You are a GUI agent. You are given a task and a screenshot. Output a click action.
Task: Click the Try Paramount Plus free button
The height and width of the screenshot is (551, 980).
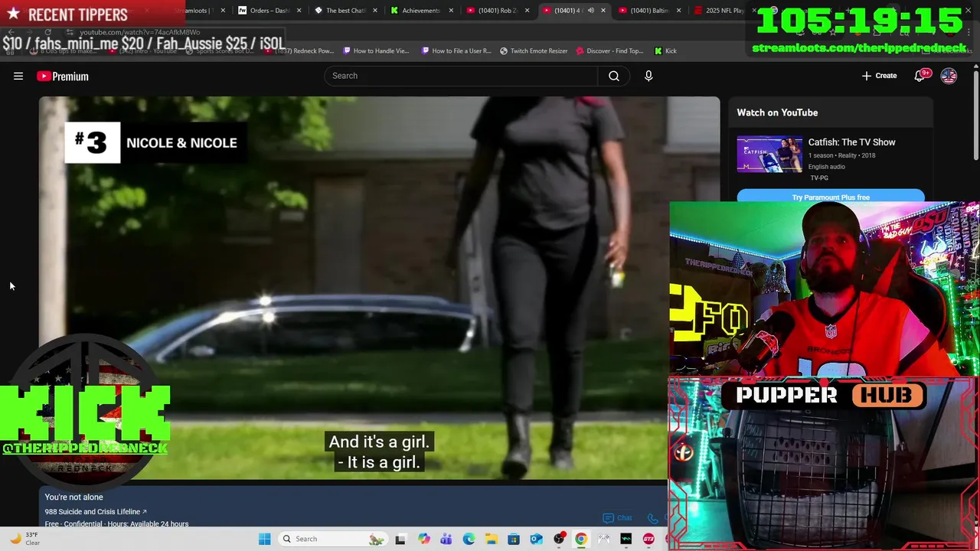pyautogui.click(x=831, y=197)
